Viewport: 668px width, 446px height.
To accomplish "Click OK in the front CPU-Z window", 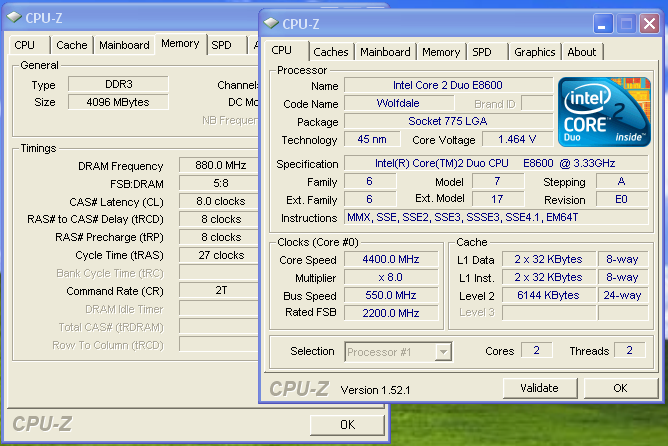I will (620, 388).
